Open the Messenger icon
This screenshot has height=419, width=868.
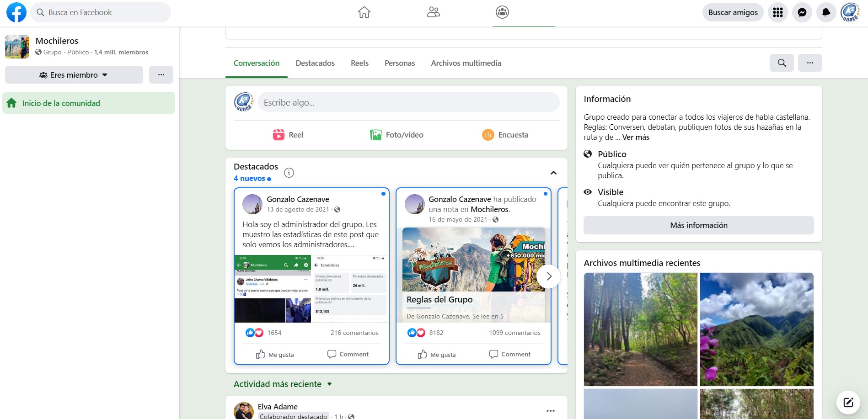(x=802, y=12)
